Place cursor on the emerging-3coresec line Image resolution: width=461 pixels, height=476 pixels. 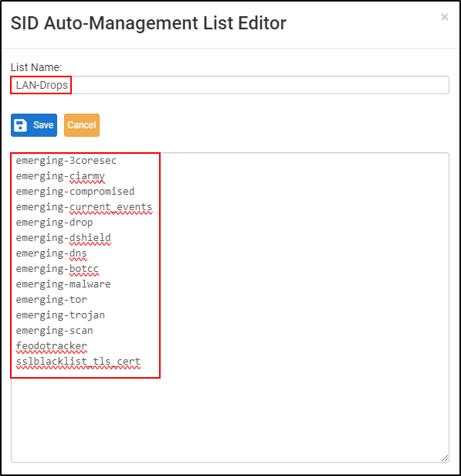click(x=66, y=161)
